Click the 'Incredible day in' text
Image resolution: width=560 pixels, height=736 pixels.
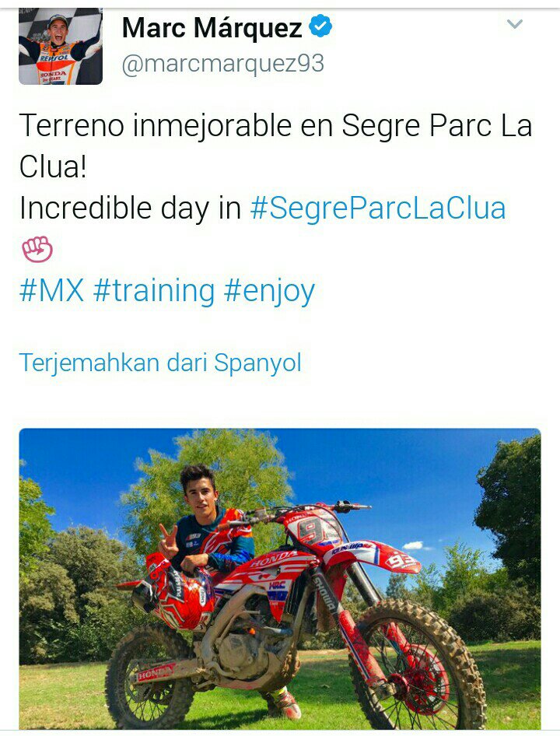[x=130, y=208]
